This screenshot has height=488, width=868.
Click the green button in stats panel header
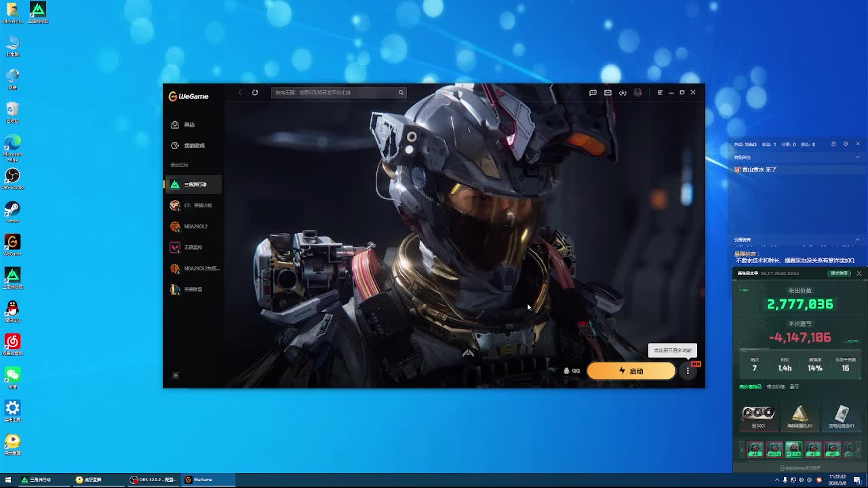click(840, 273)
